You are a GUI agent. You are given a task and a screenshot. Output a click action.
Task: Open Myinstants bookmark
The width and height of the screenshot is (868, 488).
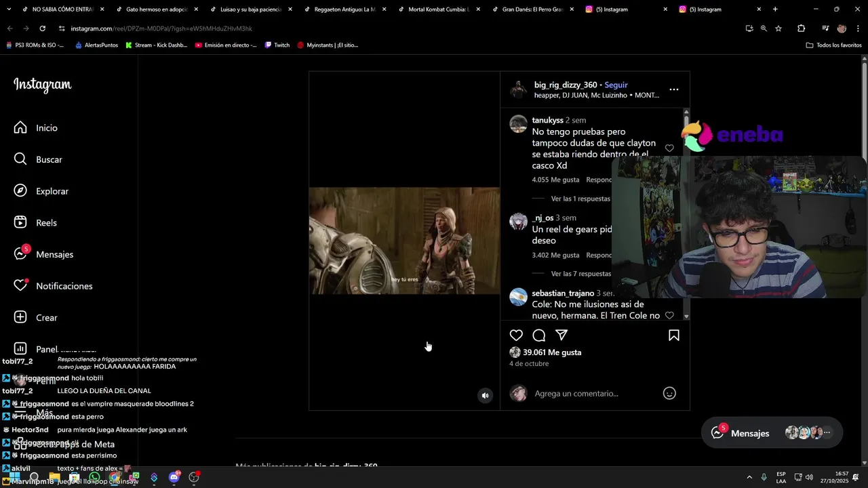[x=327, y=45]
